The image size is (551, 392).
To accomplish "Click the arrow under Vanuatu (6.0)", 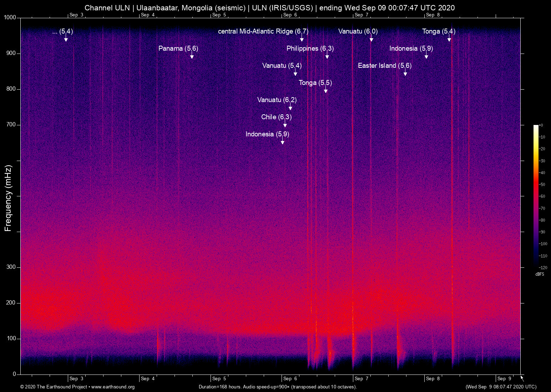I will point(371,39).
